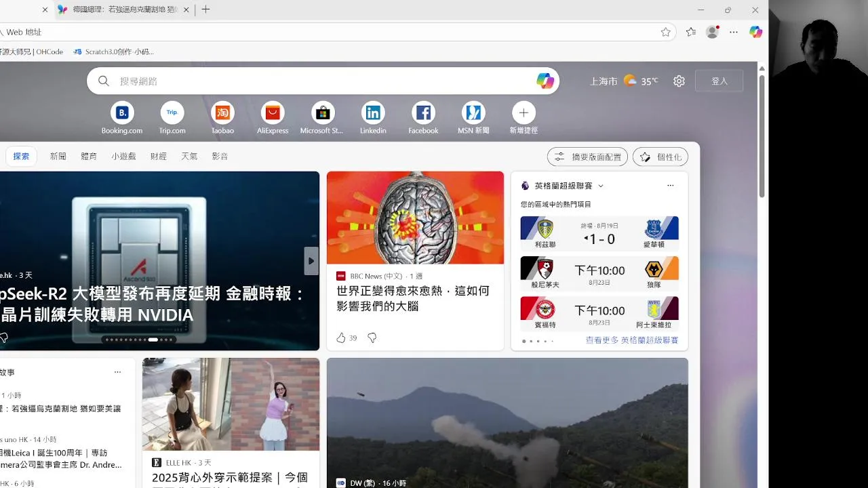Viewport: 868px width, 488px height.
Task: Click the 搜尋網路 search input field
Action: click(x=323, y=81)
